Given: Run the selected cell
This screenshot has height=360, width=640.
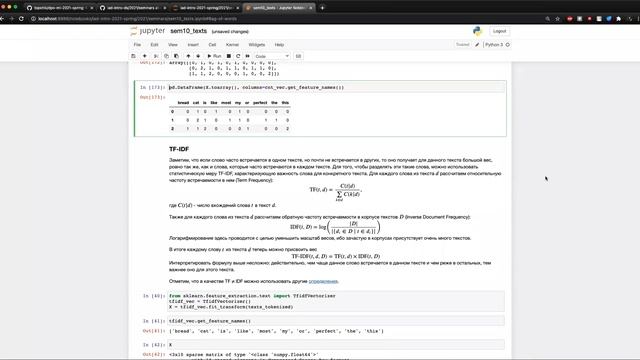Looking at the screenshot, I should click(x=214, y=56).
